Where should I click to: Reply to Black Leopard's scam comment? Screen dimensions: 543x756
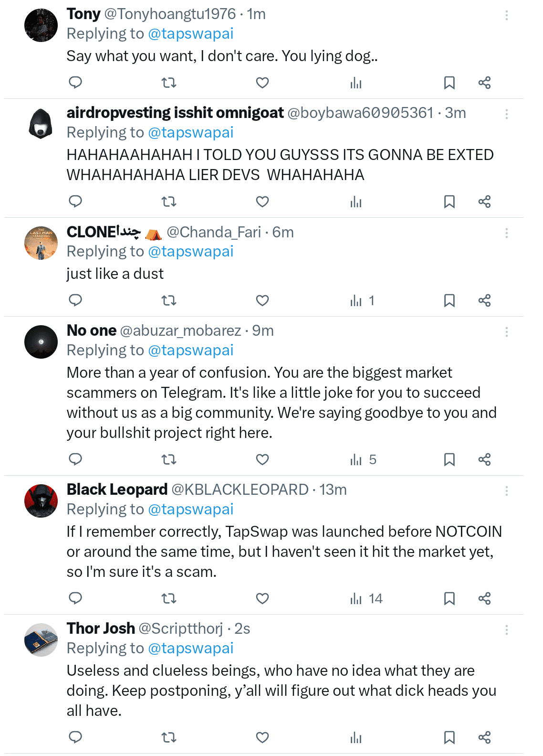(75, 598)
